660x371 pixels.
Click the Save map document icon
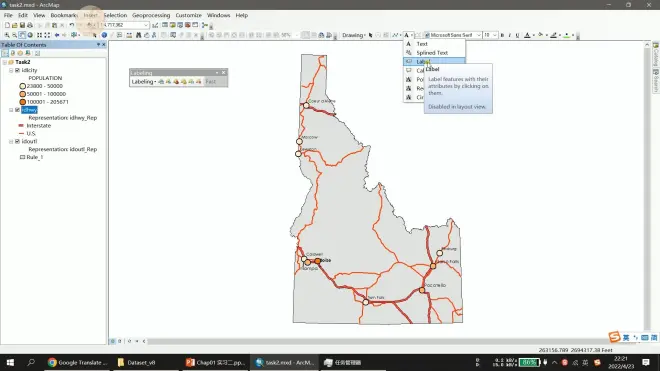22,25
